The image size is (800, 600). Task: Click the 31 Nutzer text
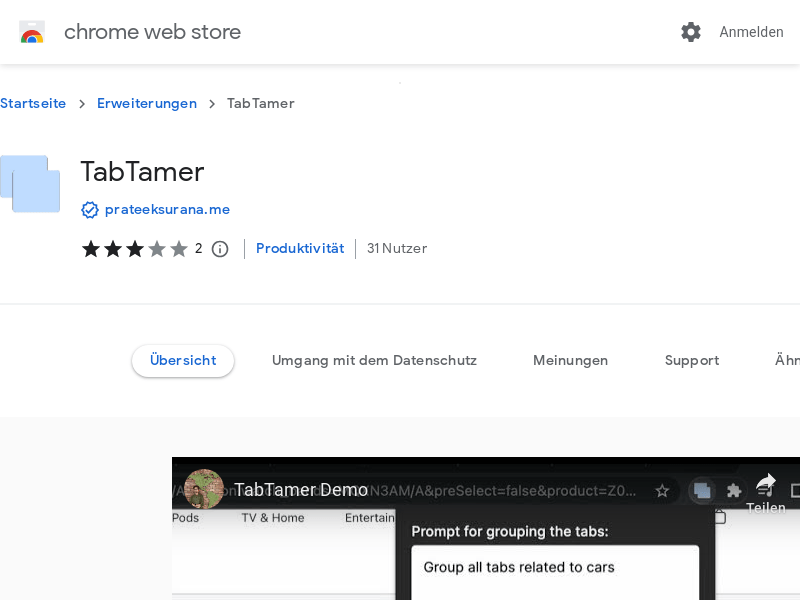[397, 248]
